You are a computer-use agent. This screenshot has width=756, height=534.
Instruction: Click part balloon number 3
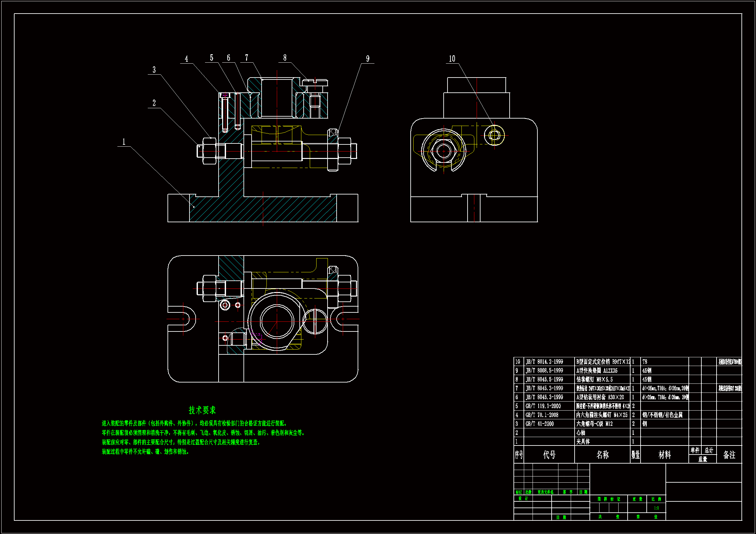click(154, 70)
